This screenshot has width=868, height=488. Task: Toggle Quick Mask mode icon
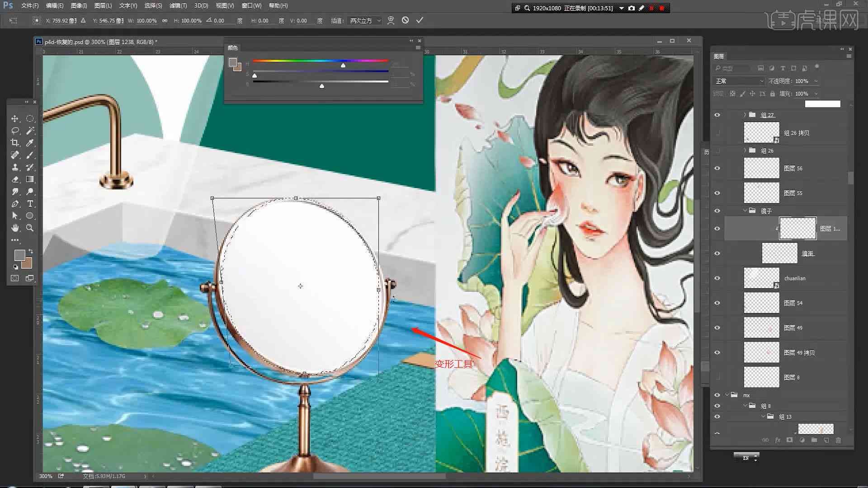[15, 278]
